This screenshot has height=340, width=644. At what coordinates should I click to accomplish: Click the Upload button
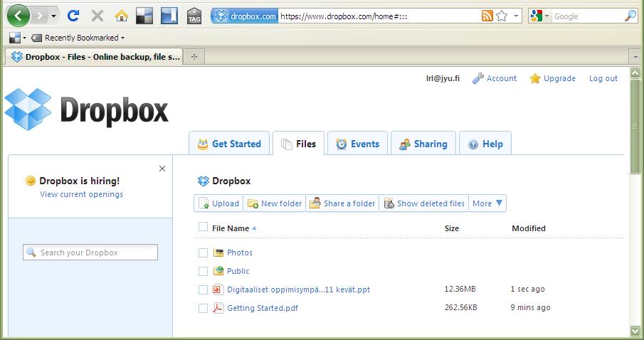pos(218,203)
